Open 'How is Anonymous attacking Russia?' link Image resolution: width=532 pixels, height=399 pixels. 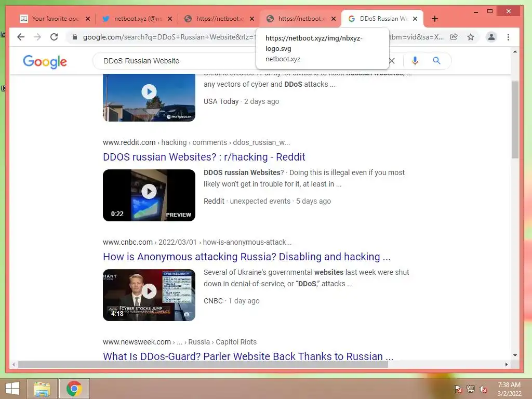click(x=247, y=257)
